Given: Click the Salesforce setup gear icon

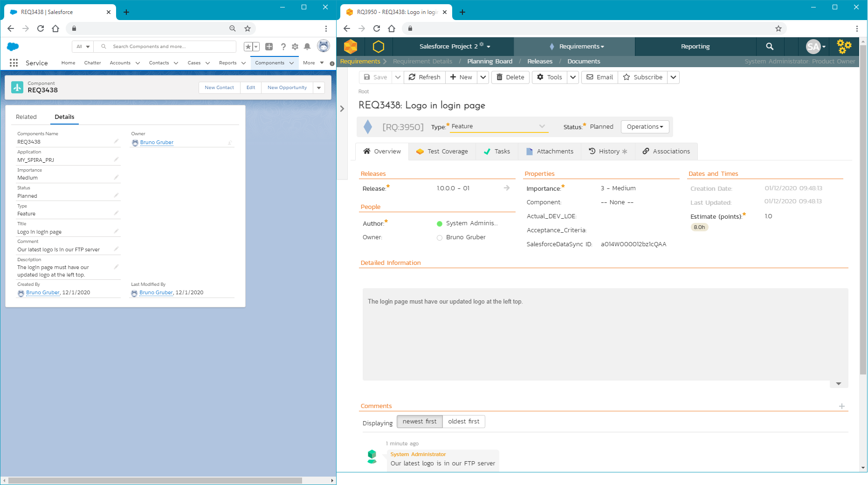Looking at the screenshot, I should (295, 47).
